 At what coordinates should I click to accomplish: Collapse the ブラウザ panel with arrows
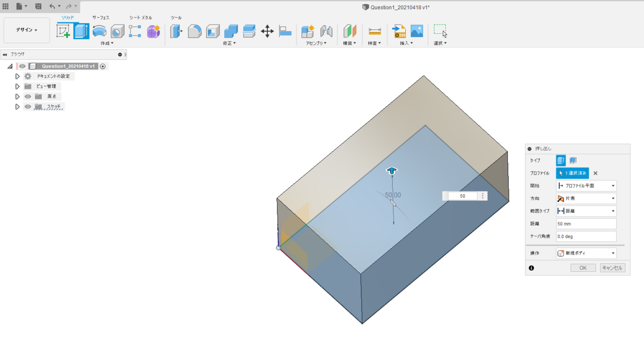tap(4, 54)
